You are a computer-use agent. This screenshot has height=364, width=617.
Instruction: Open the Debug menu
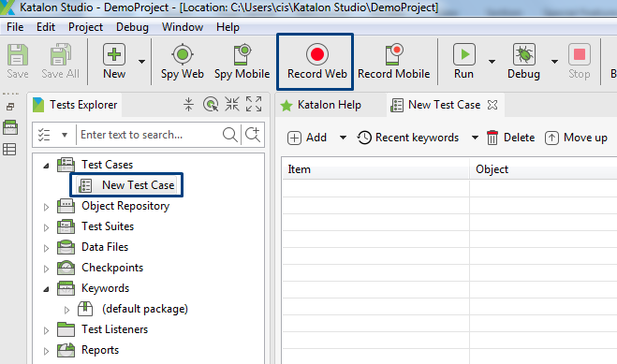tap(132, 27)
